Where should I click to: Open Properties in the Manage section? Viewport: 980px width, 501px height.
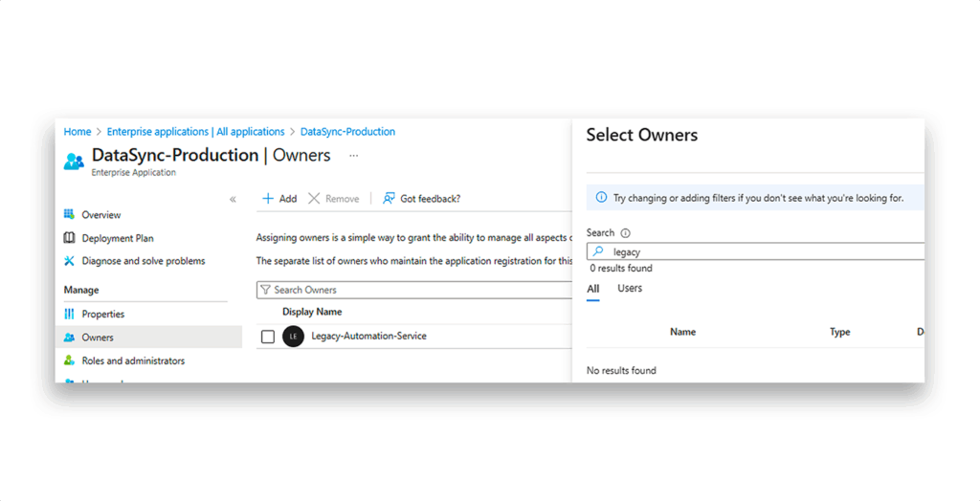[x=103, y=315]
